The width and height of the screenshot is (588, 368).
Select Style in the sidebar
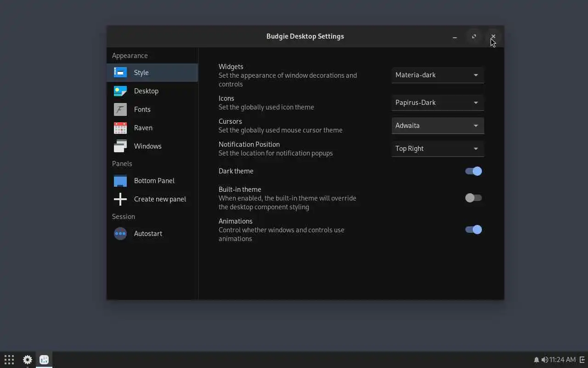click(x=153, y=73)
